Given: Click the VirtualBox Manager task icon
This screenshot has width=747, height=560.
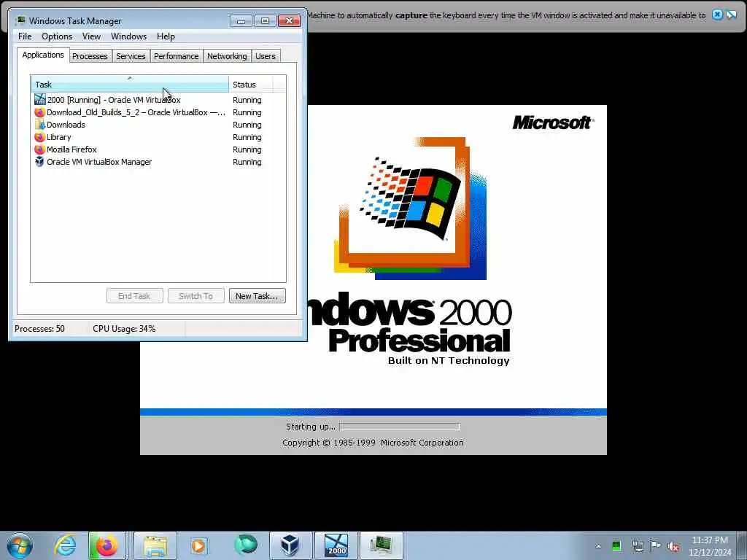Looking at the screenshot, I should tap(39, 162).
